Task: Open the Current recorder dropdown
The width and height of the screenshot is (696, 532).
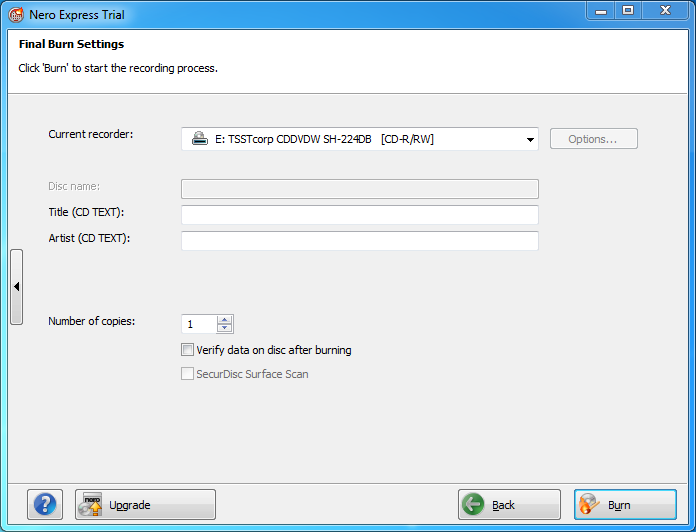Action: tap(360, 139)
